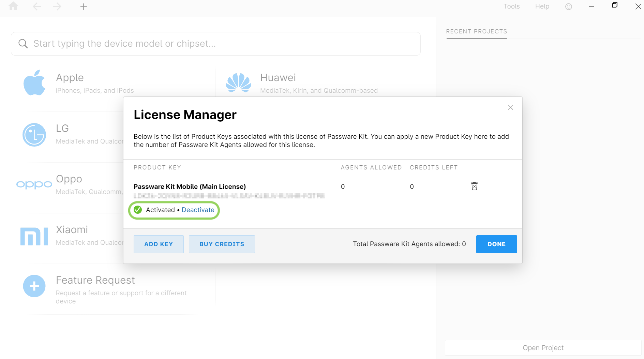Minimize the application window
The width and height of the screenshot is (644, 359).
tap(591, 6)
